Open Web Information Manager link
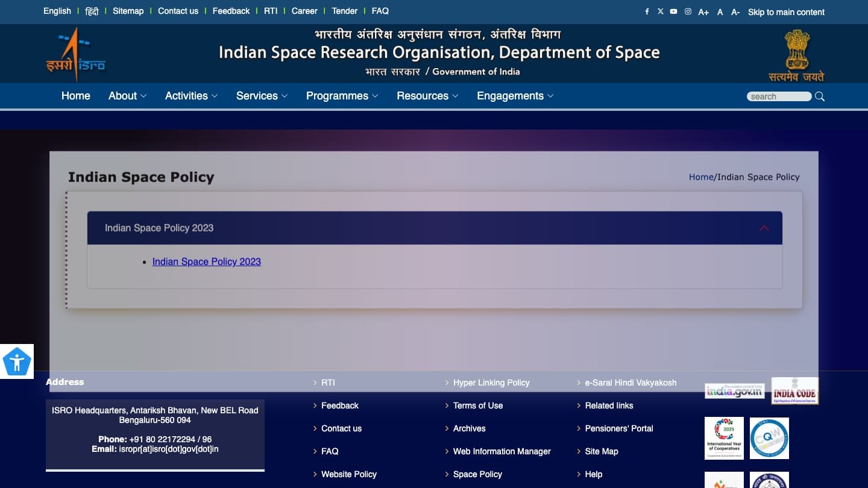Image resolution: width=868 pixels, height=488 pixels. tap(502, 451)
